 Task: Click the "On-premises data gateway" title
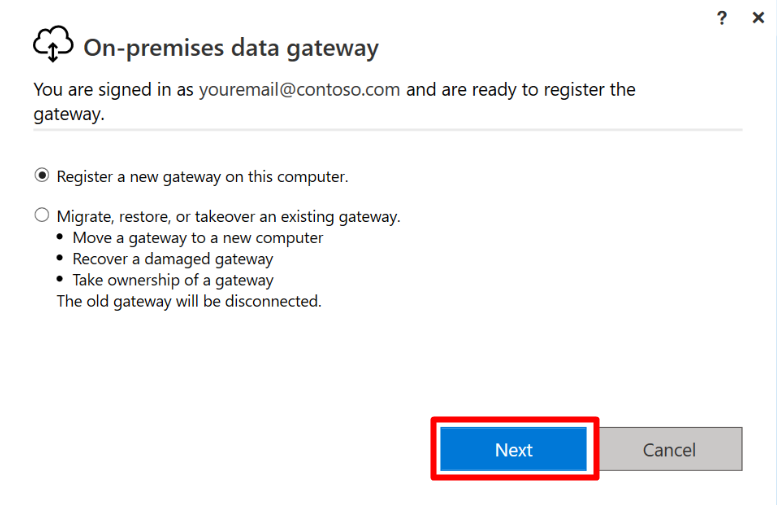pyautogui.click(x=231, y=48)
